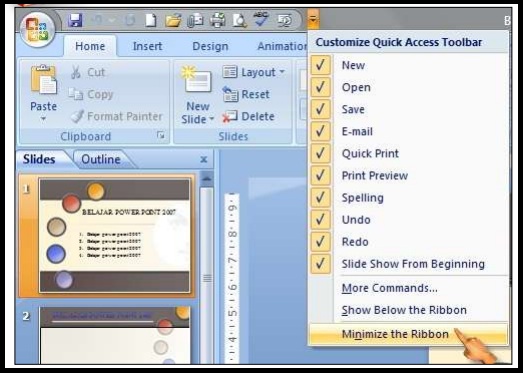Uncheck Slide Show From Beginning entry
This screenshot has width=524, height=373.
click(x=409, y=264)
